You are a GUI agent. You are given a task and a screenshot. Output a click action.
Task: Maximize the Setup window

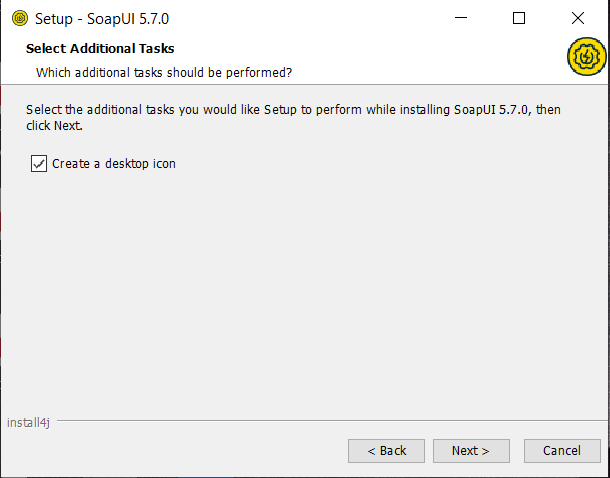519,18
